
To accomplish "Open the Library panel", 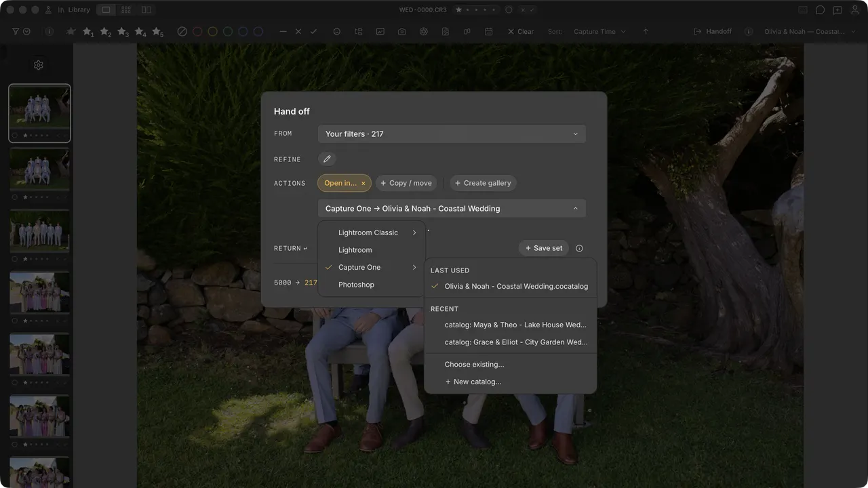I will 74,10.
